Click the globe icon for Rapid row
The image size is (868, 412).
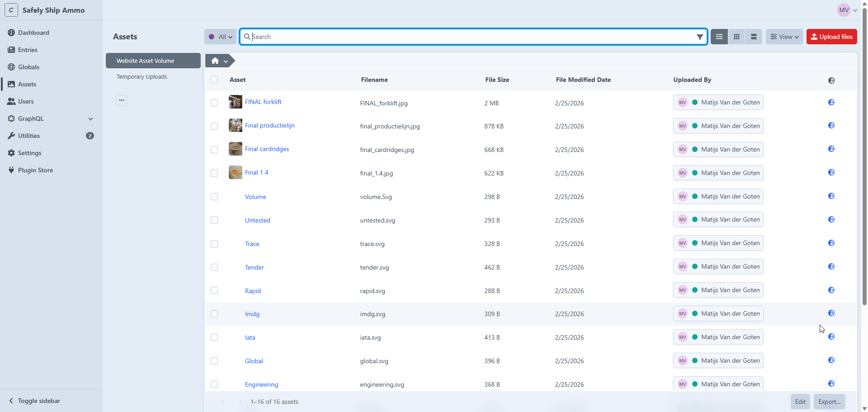click(x=831, y=290)
